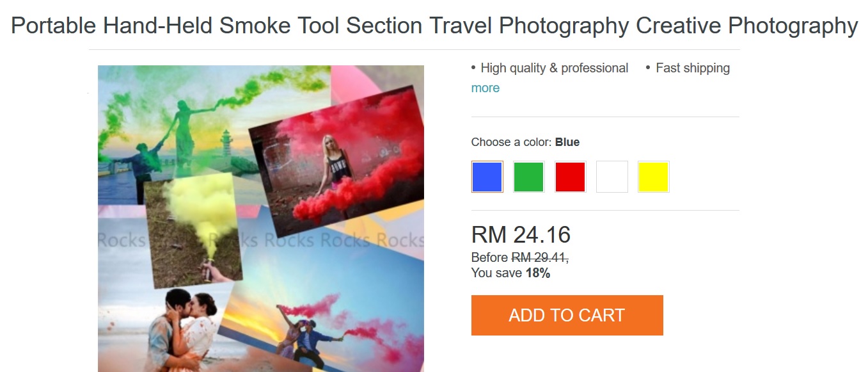Click the 'You save 18%' text

click(510, 273)
